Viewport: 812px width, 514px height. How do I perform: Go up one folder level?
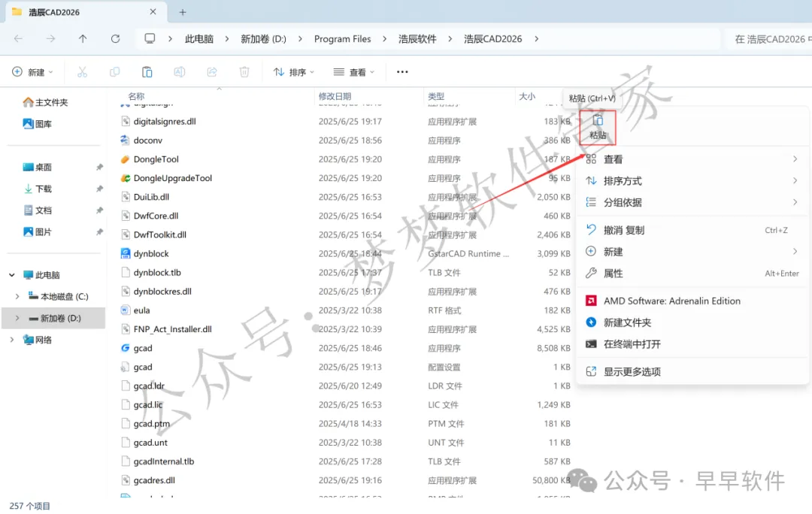(83, 39)
